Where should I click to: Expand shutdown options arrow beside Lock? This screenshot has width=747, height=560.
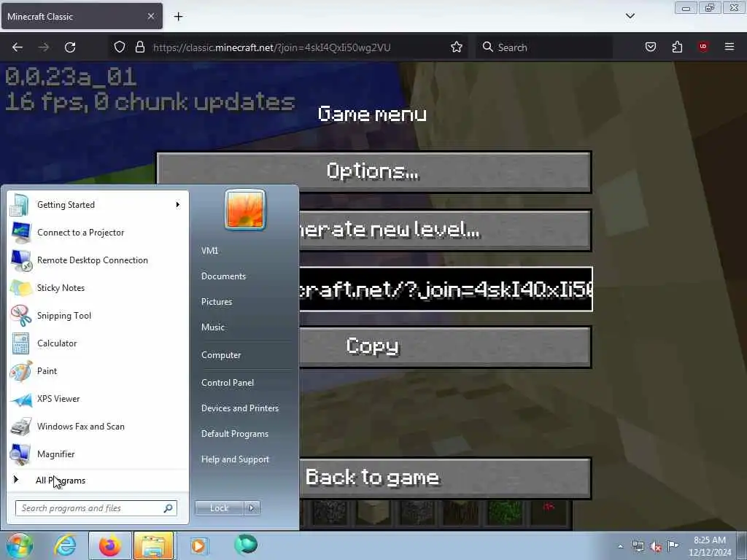coord(252,508)
